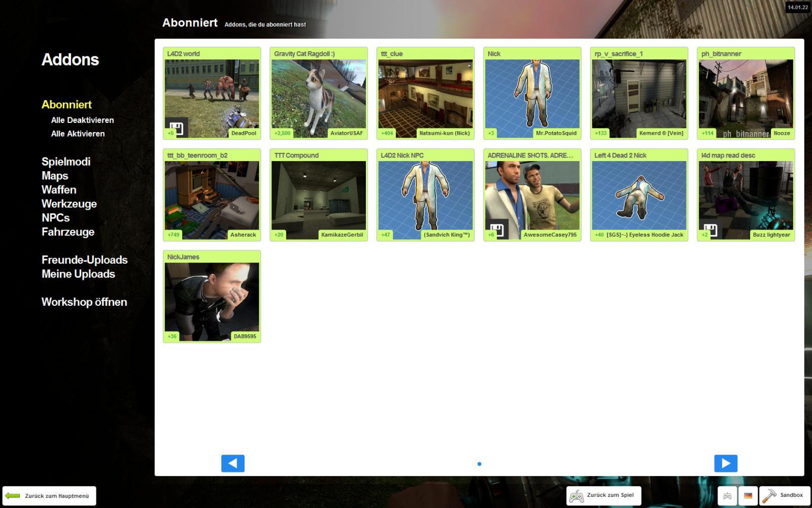Click Zurück zum Hauptmenü button
The image size is (812, 508).
49,496
